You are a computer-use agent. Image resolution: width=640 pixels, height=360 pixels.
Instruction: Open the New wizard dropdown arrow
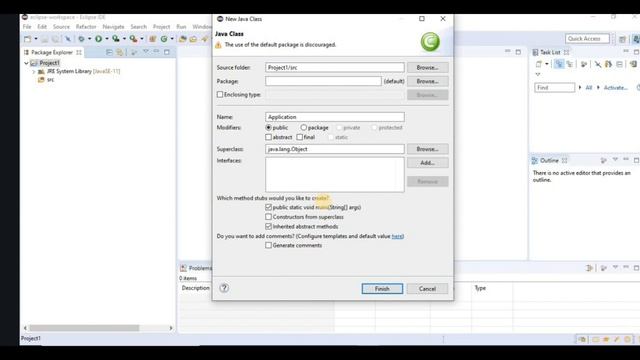[36, 39]
